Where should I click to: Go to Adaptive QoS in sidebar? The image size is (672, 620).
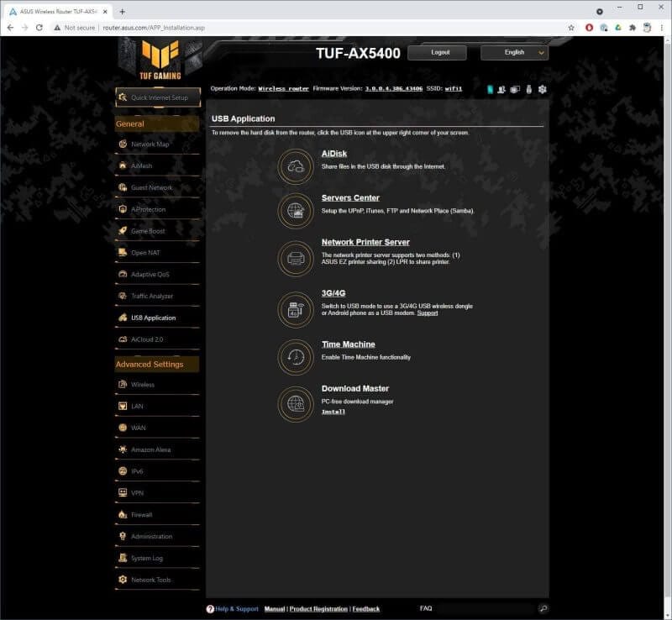pyautogui.click(x=150, y=275)
